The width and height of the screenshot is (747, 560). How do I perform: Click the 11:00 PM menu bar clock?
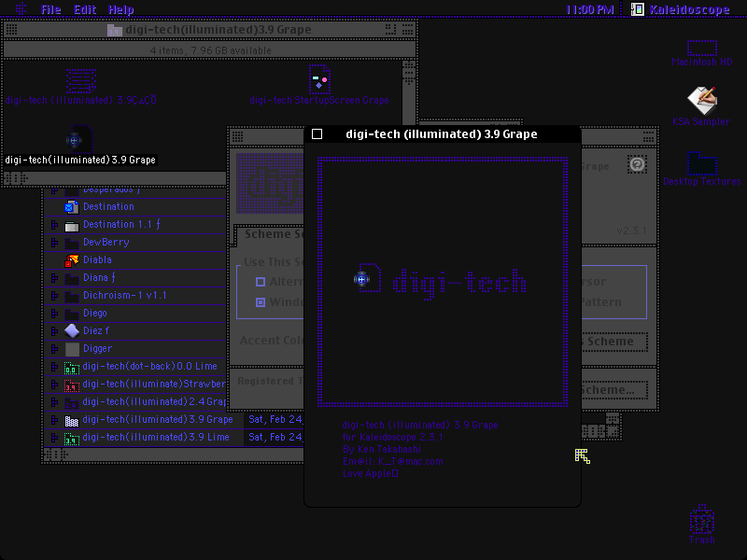click(x=589, y=9)
